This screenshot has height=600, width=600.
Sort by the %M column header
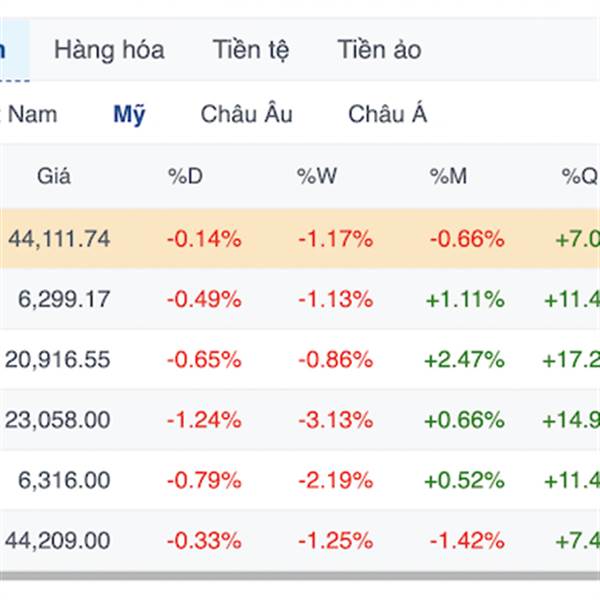[448, 176]
